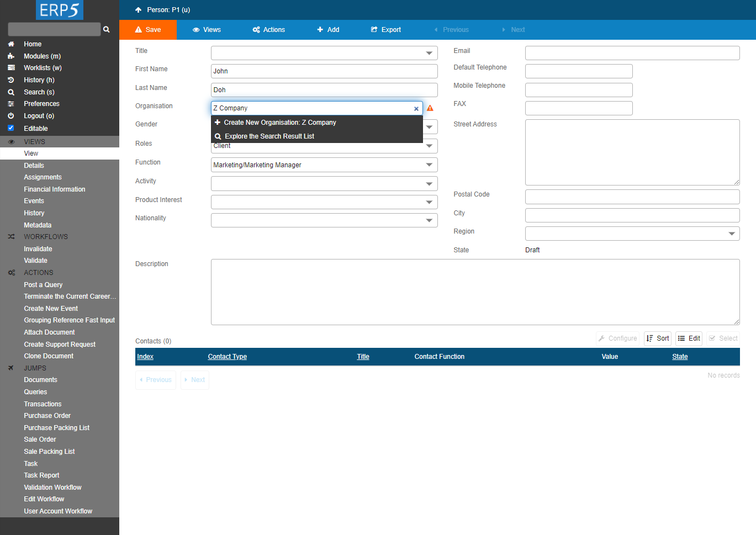Open the Function dropdown
The image size is (756, 535).
[x=324, y=165]
